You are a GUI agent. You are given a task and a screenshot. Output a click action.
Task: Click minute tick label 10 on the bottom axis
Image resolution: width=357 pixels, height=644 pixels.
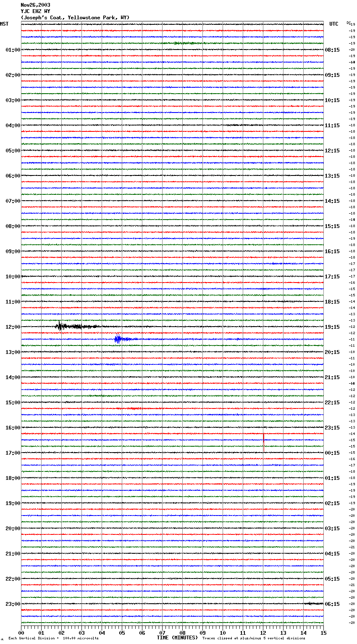223,633
